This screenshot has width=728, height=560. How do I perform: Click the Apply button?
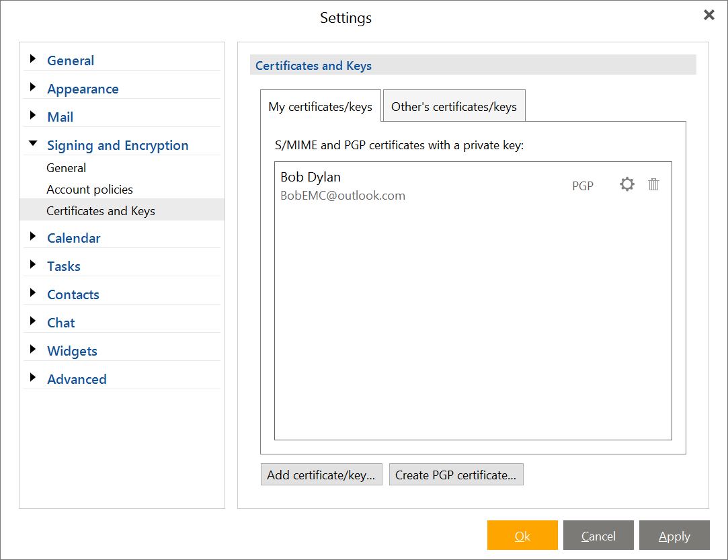[674, 535]
